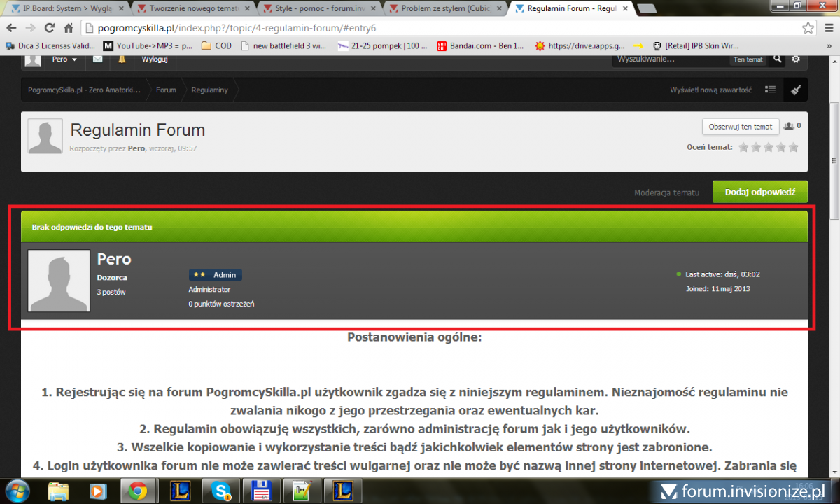This screenshot has height=504, width=840.
Task: Open Dica 3 Licensas bookmark
Action: tap(50, 45)
